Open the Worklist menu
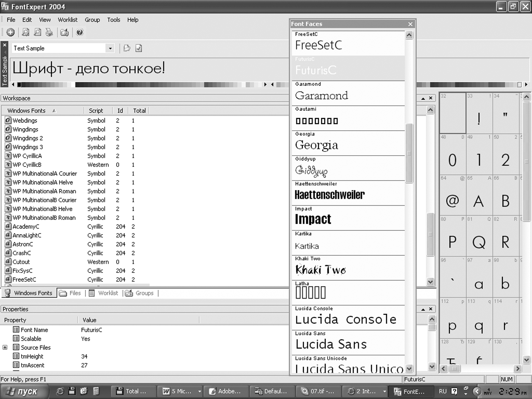The height and width of the screenshot is (399, 532). coord(68,20)
